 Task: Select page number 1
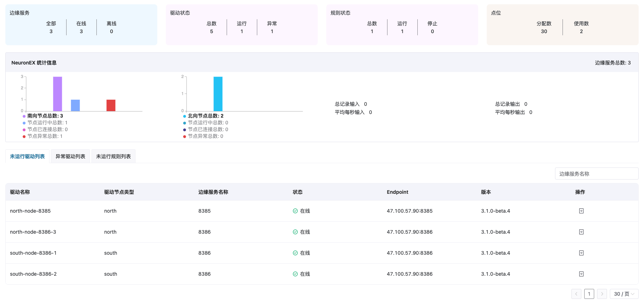click(x=589, y=294)
